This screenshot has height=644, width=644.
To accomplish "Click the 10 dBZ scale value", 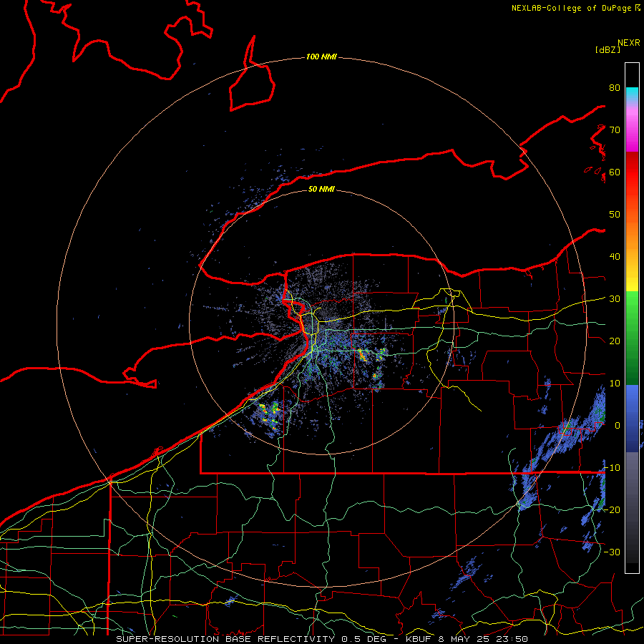I will pyautogui.click(x=615, y=384).
